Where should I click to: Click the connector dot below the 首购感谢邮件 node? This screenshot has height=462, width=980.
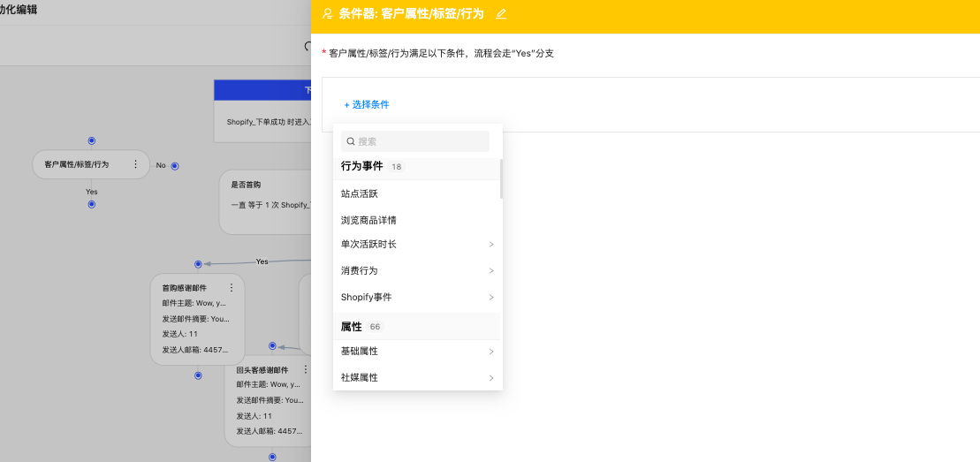[198, 375]
